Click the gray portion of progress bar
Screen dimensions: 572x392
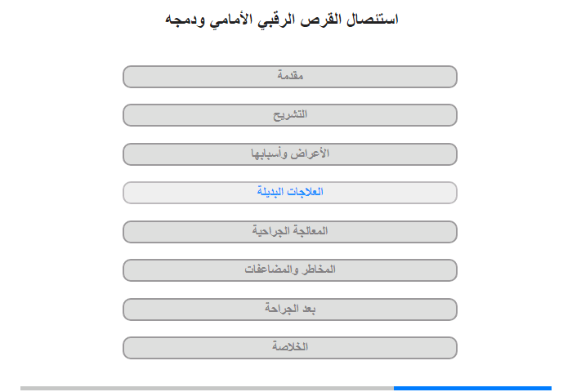207,389
